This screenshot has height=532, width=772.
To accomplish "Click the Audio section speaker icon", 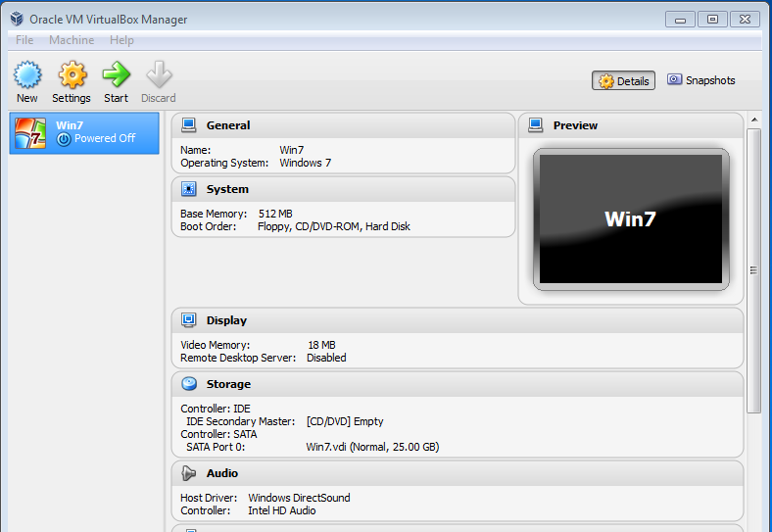I will click(188, 473).
